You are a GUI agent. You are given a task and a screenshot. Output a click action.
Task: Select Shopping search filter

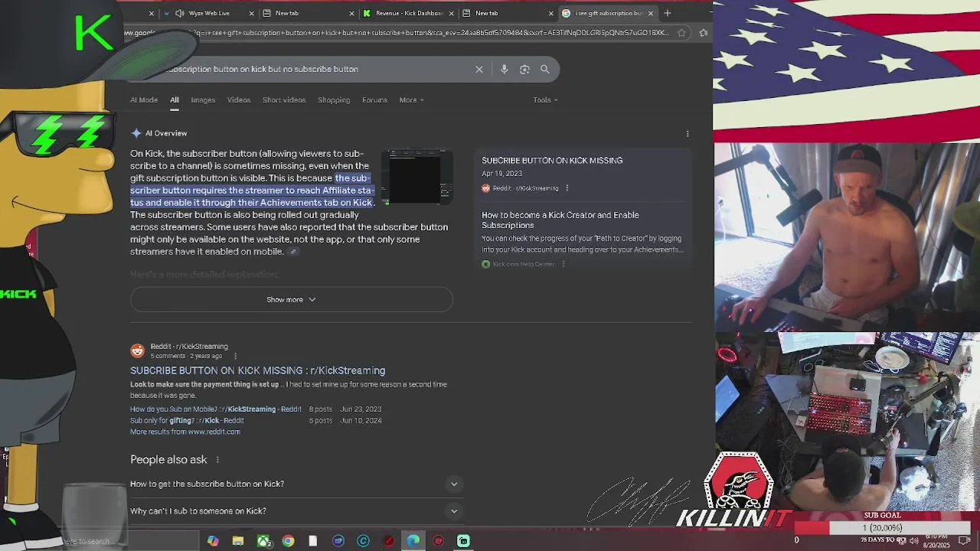(x=334, y=100)
